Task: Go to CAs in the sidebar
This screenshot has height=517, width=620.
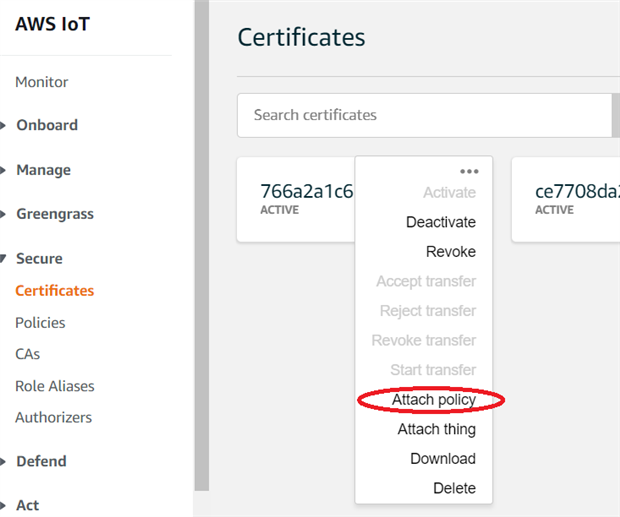Action: click(x=28, y=354)
